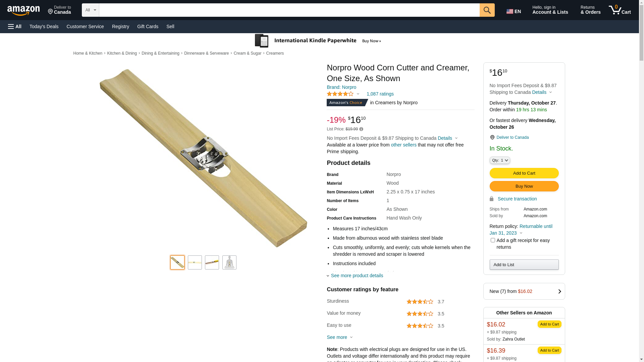
Task: Expand the Add to List dropdown
Action: (524, 265)
